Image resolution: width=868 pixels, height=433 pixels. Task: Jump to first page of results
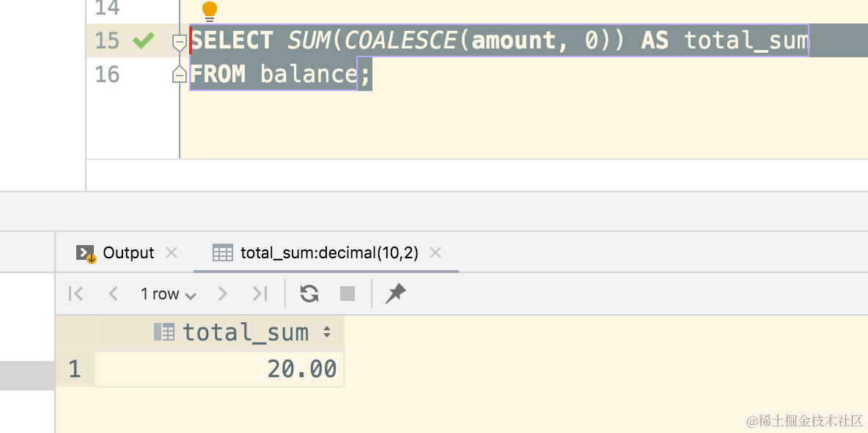75,293
